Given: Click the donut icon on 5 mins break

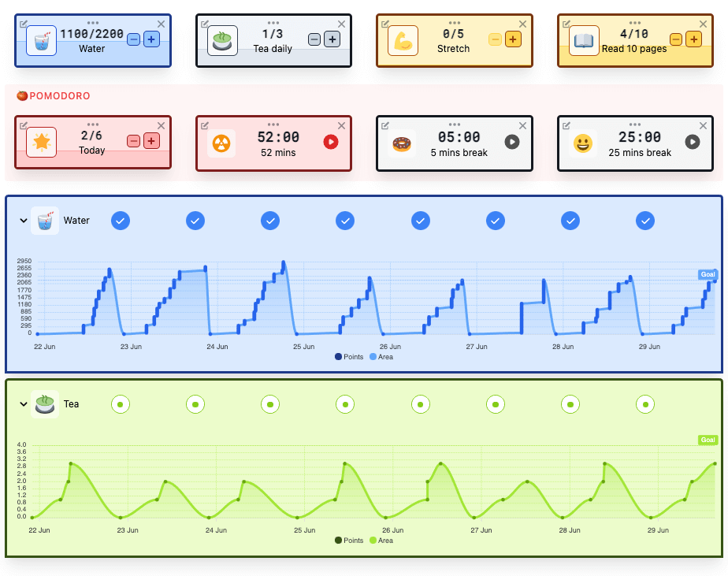Looking at the screenshot, I should pos(403,143).
